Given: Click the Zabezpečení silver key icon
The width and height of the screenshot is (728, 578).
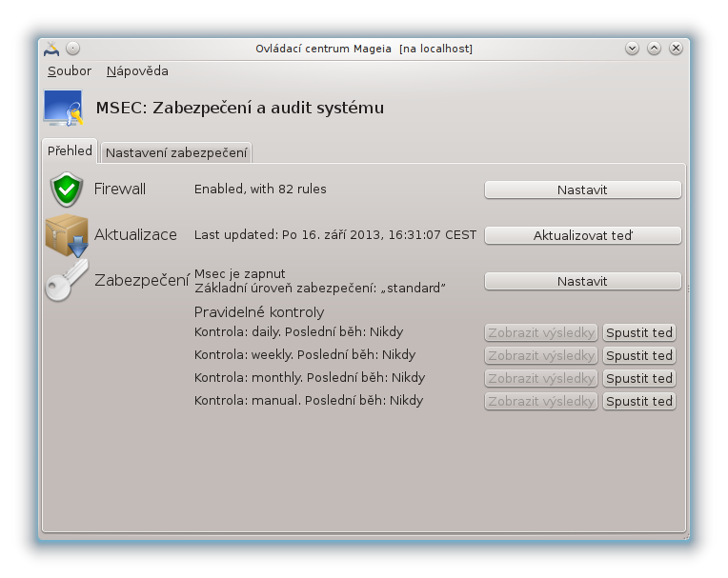Looking at the screenshot, I should click(67, 280).
